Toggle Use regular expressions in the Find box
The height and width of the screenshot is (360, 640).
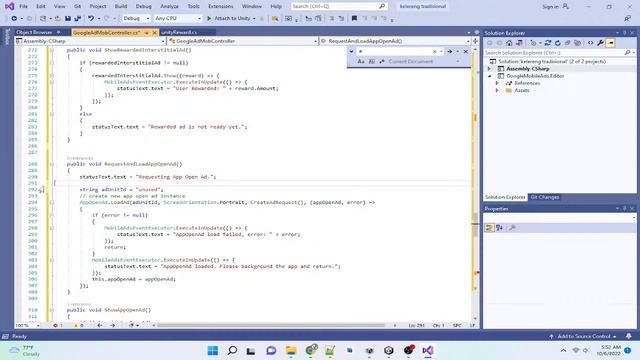(x=382, y=61)
